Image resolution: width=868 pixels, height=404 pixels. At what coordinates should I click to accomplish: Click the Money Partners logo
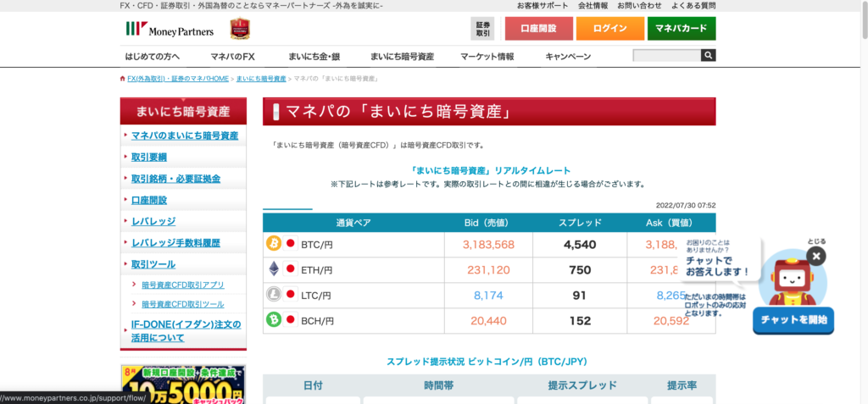(x=170, y=30)
